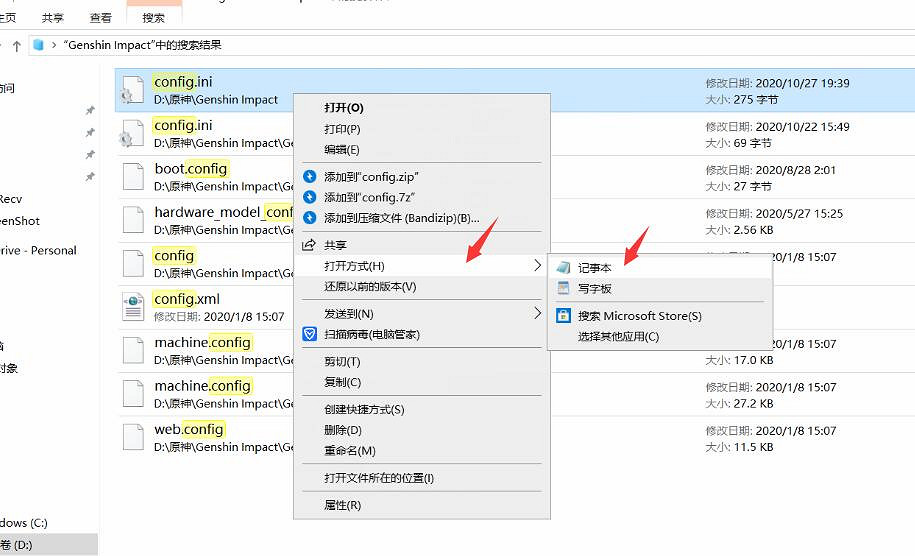This screenshot has height=556, width=915.
Task: Select the web.config search result
Action: click(189, 429)
